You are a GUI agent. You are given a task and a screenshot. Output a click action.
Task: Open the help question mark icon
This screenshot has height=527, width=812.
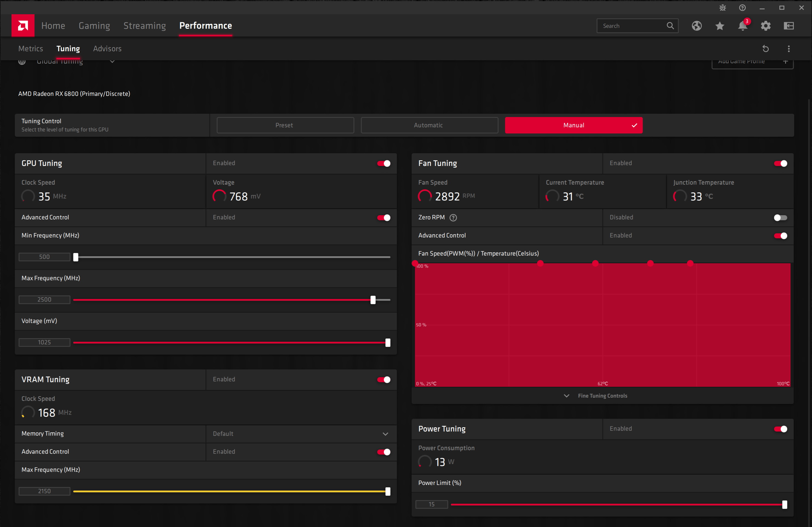(x=742, y=8)
